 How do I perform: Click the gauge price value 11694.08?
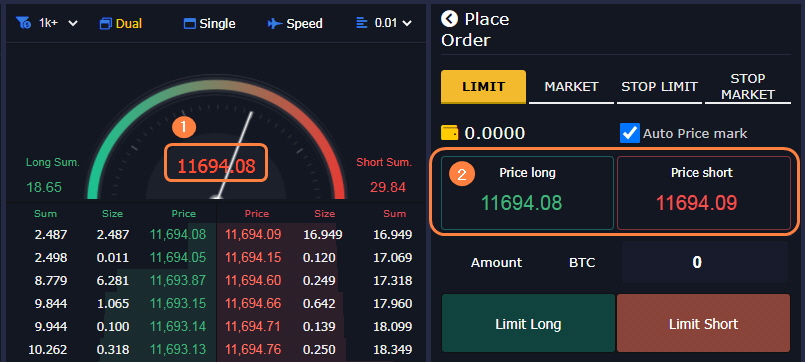tap(216, 166)
